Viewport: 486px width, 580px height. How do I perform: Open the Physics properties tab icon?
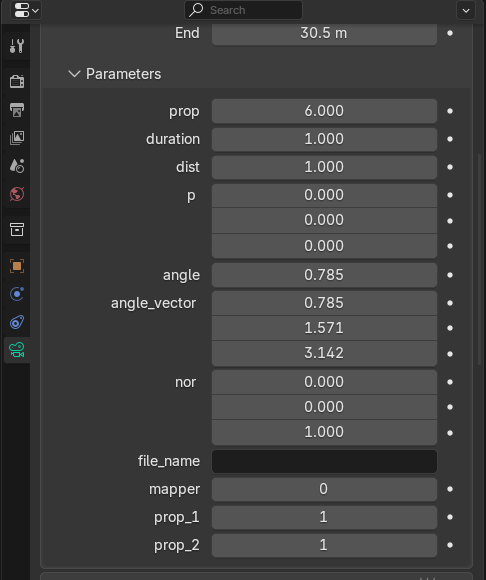(x=17, y=294)
